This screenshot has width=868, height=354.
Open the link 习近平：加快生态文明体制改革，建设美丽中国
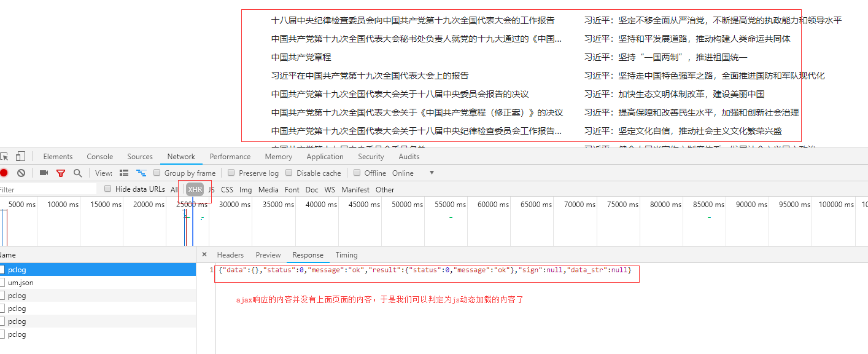click(674, 94)
